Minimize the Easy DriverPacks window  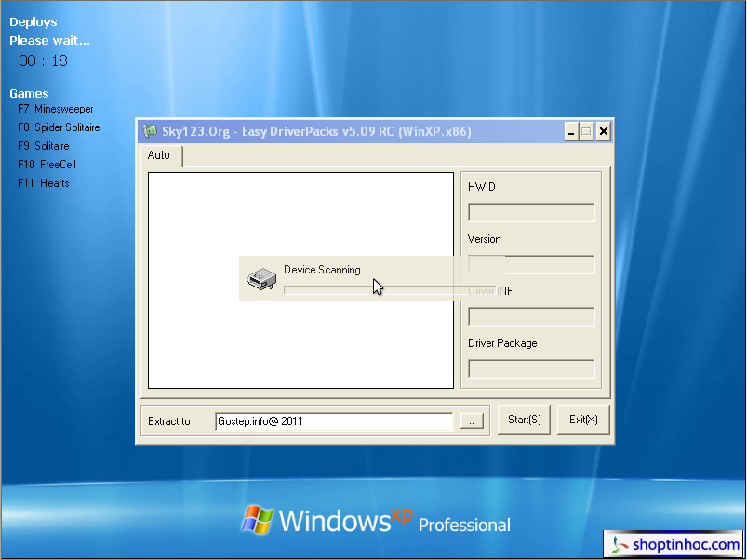571,131
